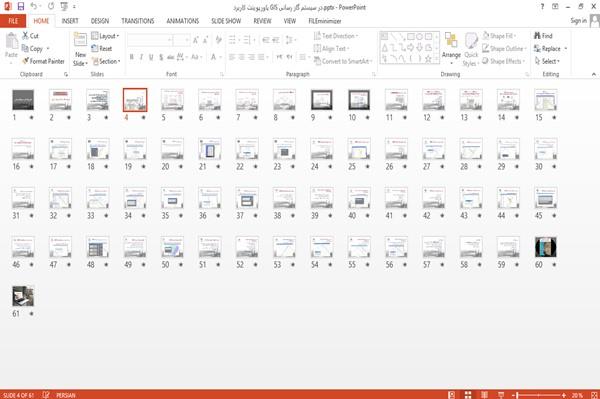This screenshot has height=399, width=600.
Task: Click Increase Font Size icon
Action: (196, 40)
